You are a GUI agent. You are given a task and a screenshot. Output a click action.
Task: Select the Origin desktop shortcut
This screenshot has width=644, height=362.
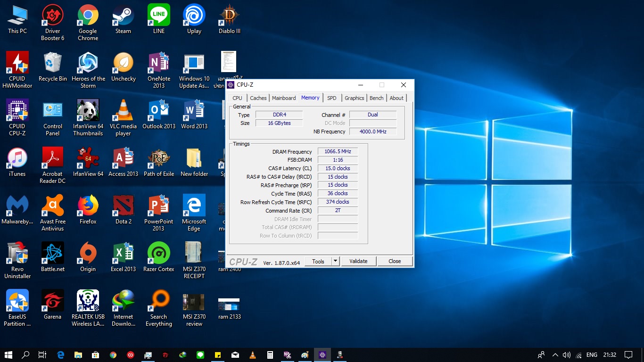tap(88, 257)
